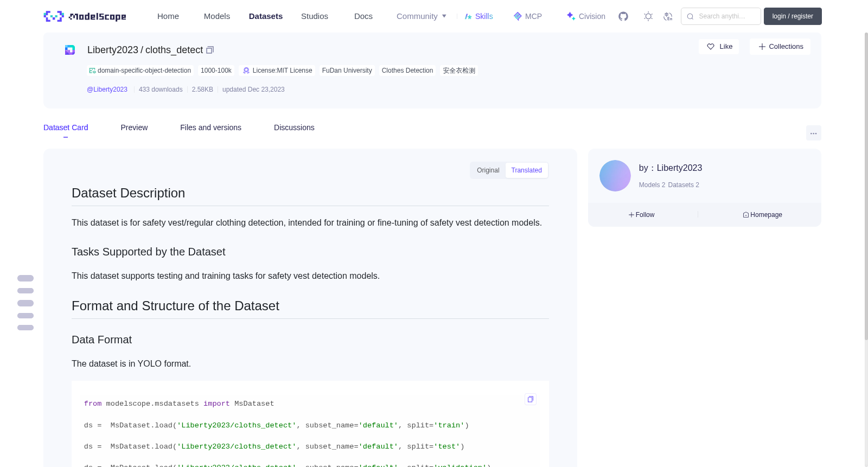Click the Liberty2023 author avatar circle
The image size is (868, 467).
click(615, 176)
